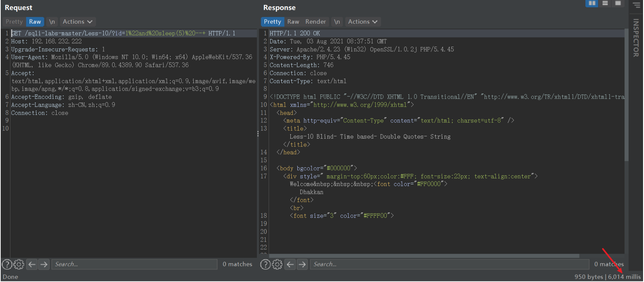
Task: Click the Accept-Language: zh-CN header line
Action: (63, 105)
